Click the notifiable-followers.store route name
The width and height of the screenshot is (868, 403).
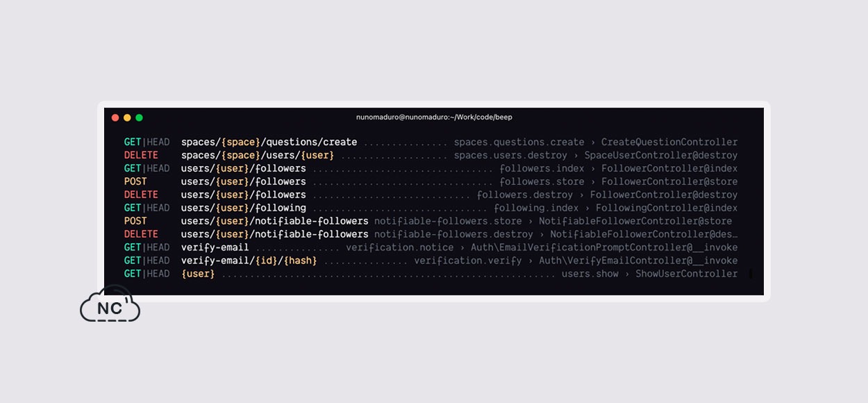(448, 222)
